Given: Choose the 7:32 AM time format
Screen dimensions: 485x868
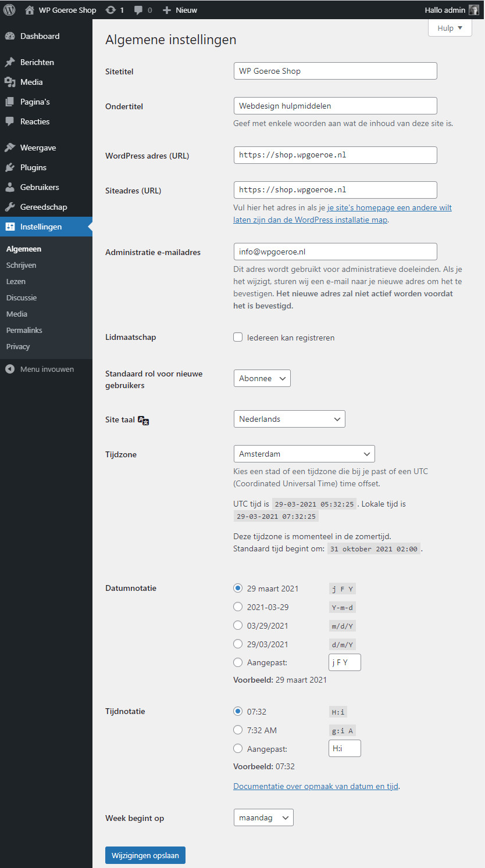Looking at the screenshot, I should [x=238, y=730].
